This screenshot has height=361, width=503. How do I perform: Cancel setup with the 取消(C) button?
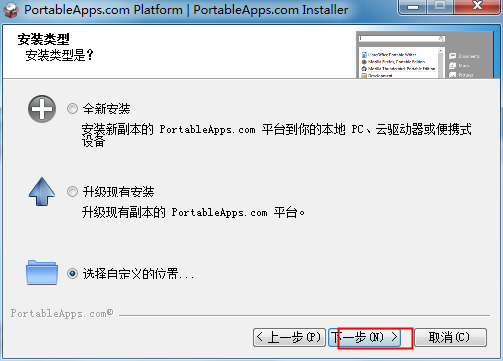pos(450,337)
